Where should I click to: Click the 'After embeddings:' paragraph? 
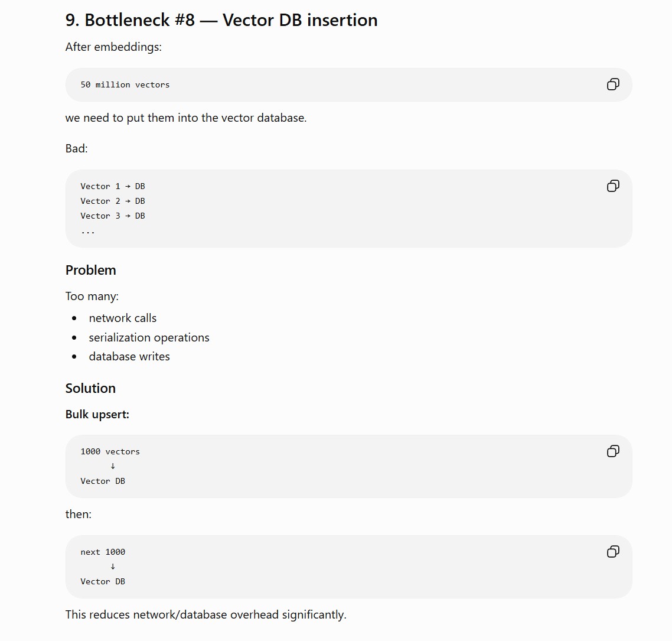click(113, 47)
